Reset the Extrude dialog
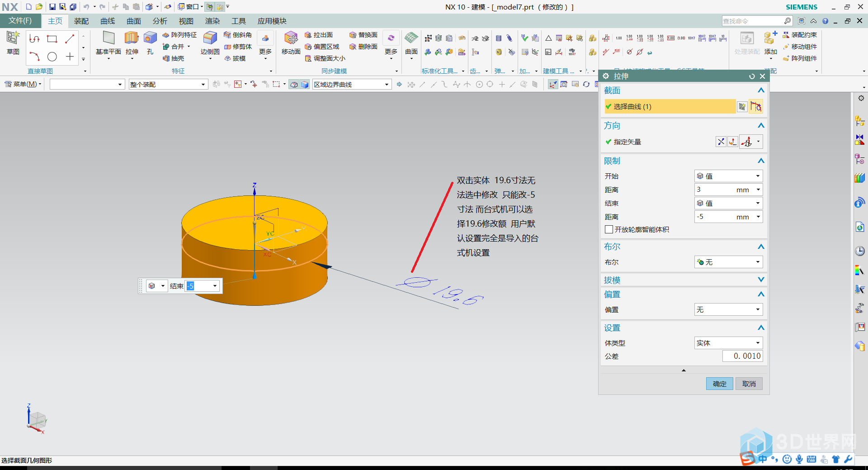868x470 pixels. point(752,76)
